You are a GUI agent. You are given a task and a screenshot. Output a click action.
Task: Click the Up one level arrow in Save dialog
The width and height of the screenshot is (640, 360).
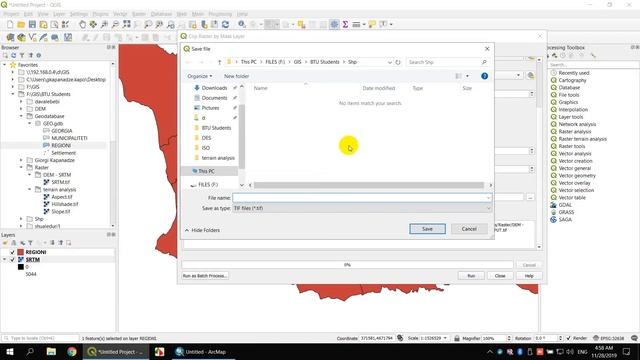219,62
